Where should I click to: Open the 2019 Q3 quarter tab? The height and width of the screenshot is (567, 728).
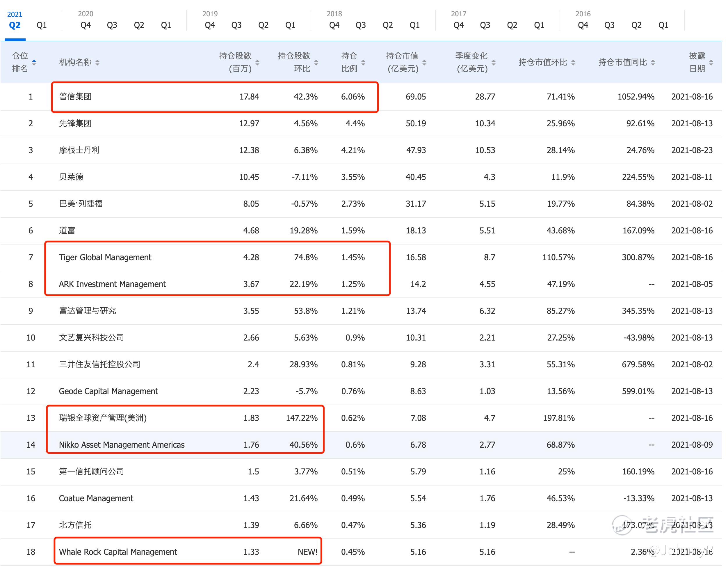click(x=236, y=25)
